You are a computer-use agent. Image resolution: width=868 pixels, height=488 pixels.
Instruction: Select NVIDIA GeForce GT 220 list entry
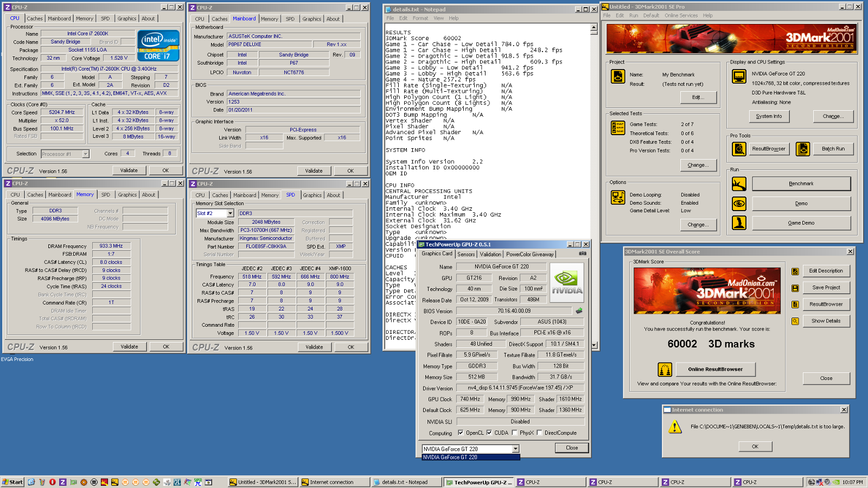point(470,458)
